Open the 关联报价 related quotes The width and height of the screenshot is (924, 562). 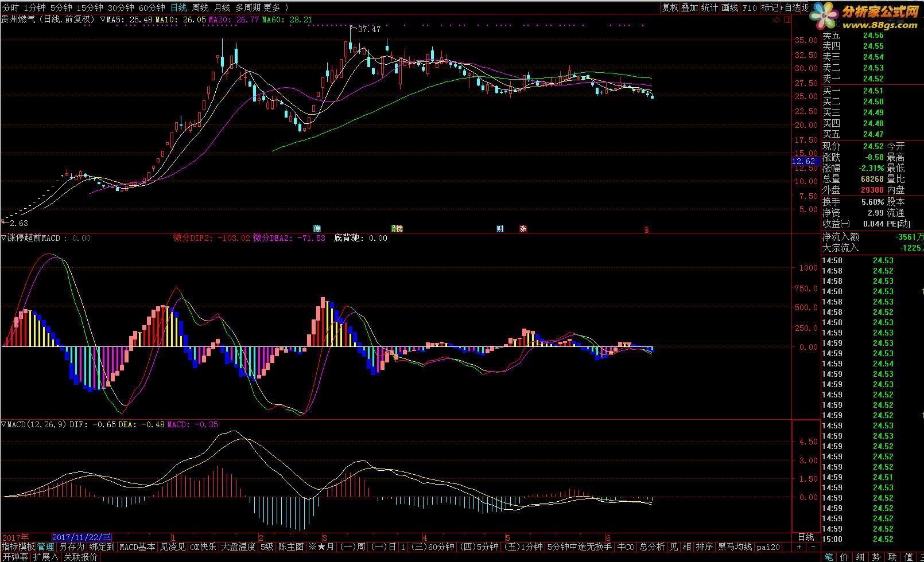(80, 557)
